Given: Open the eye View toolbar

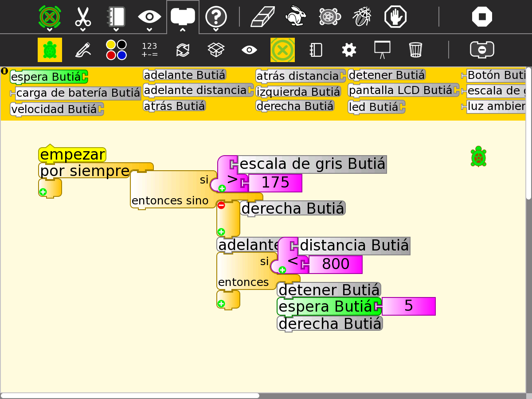Looking at the screenshot, I should click(x=149, y=17).
